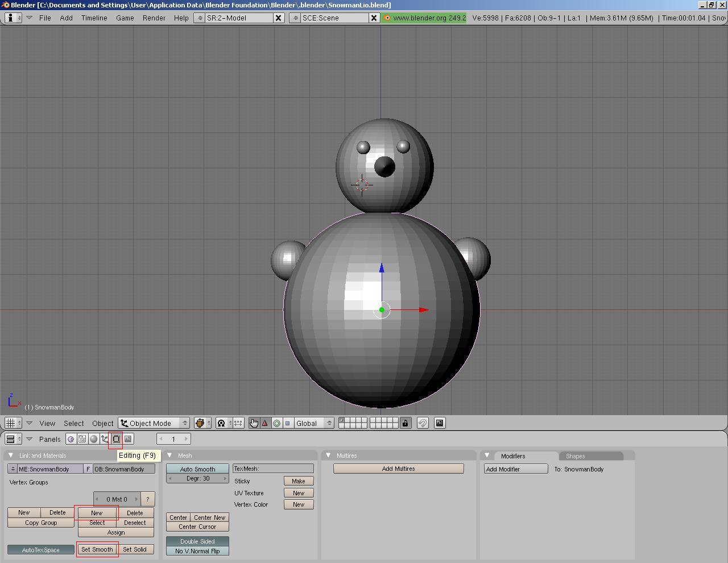Expand the Modifiers panel header
The height and width of the screenshot is (563, 728).
point(515,456)
